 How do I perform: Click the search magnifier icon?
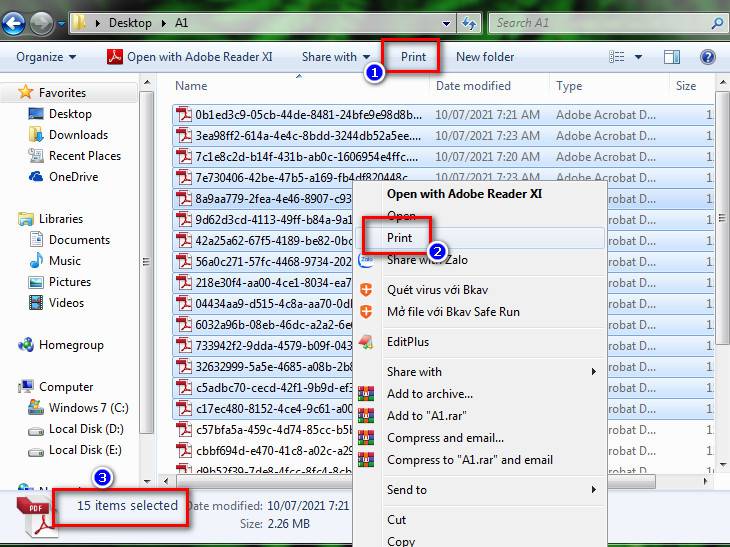pyautogui.click(x=717, y=23)
